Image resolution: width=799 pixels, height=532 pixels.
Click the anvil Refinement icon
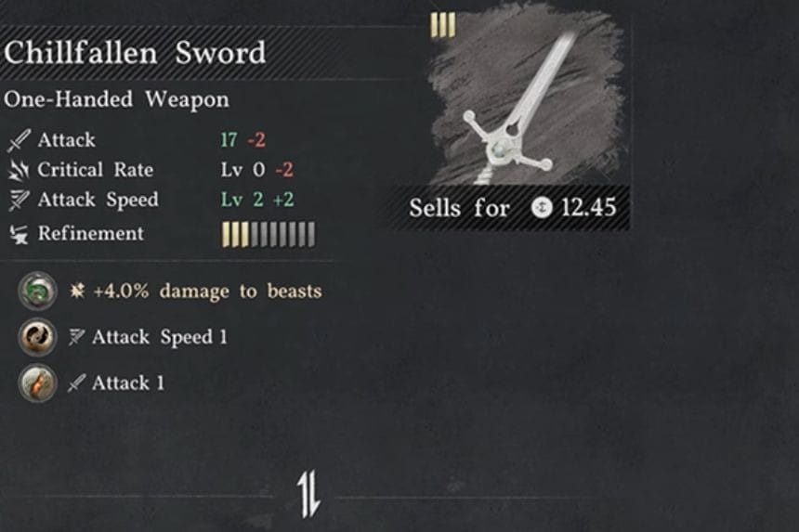coord(19,235)
